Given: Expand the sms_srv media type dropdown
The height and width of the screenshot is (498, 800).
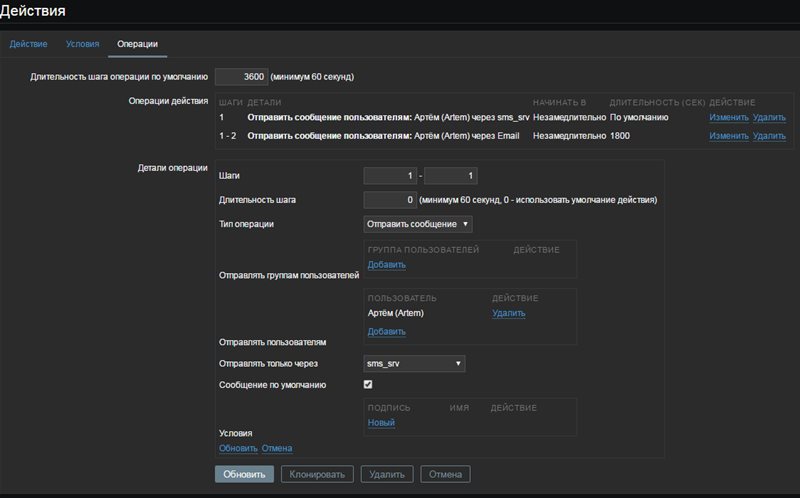Looking at the screenshot, I should point(414,364).
